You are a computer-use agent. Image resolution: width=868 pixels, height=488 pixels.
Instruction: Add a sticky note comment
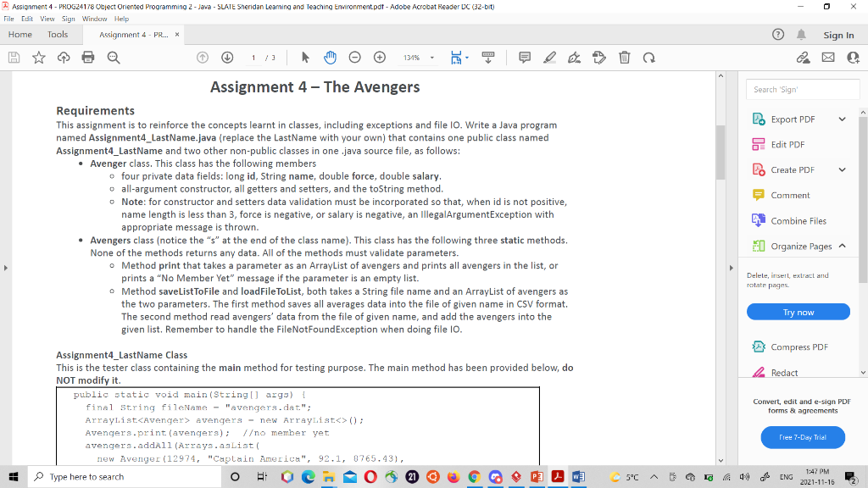pos(525,58)
